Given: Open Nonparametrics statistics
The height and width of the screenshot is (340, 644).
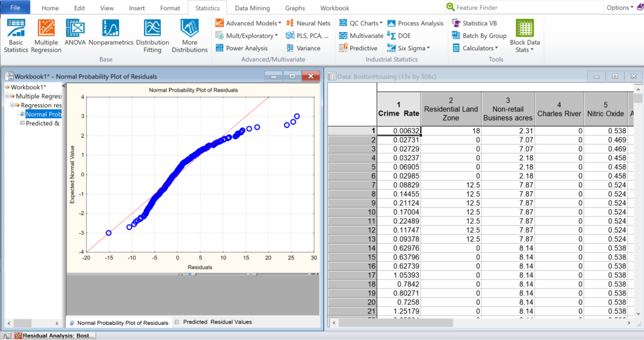Looking at the screenshot, I should tap(111, 33).
